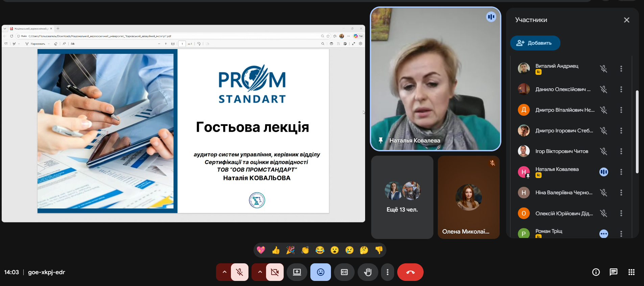Click the Ещё 13 чел. tile
This screenshot has width=644, height=286.
point(402,197)
